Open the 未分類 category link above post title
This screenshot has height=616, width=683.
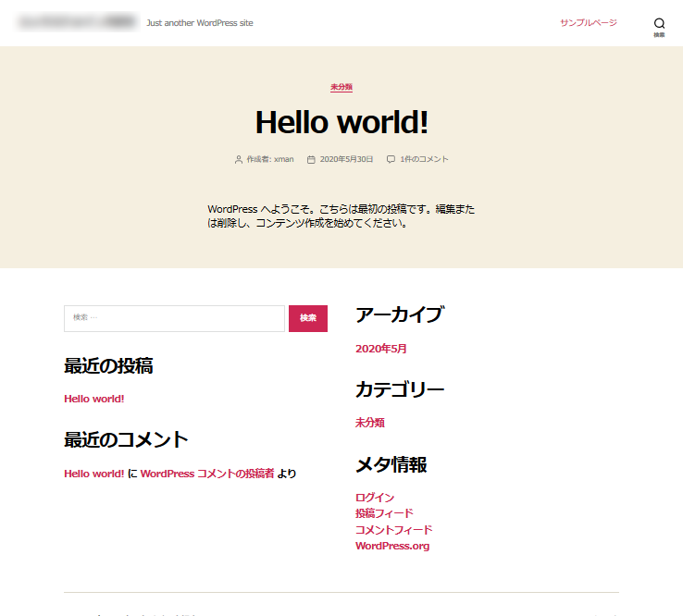[341, 87]
